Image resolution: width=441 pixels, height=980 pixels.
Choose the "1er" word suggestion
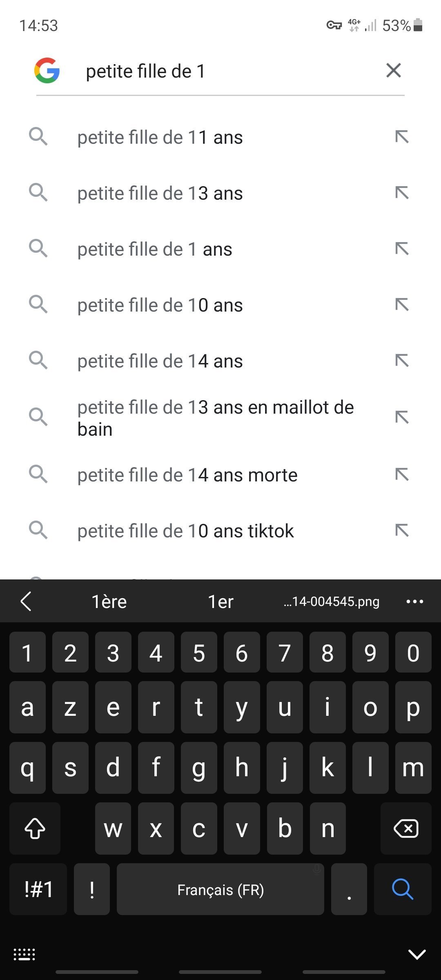[220, 601]
